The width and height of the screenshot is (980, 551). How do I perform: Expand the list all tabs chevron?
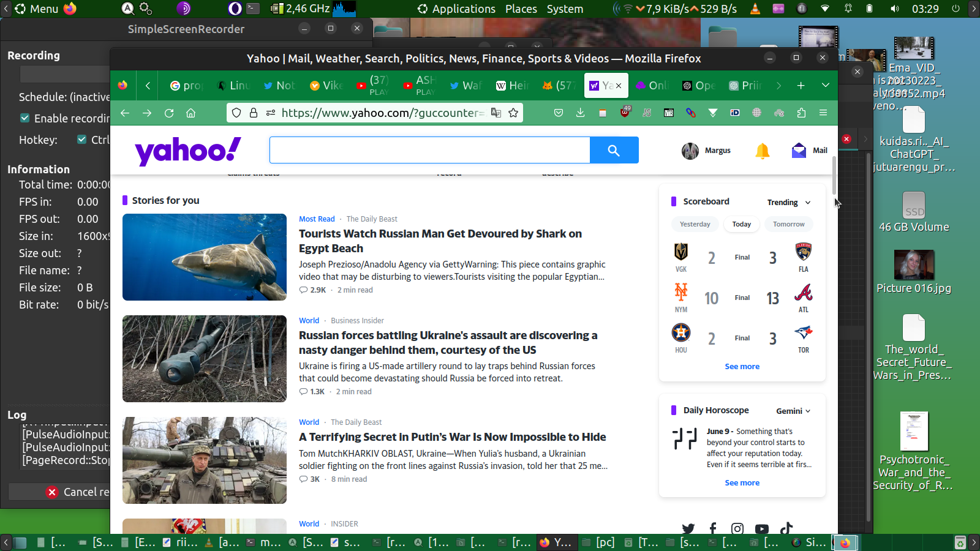coord(826,86)
